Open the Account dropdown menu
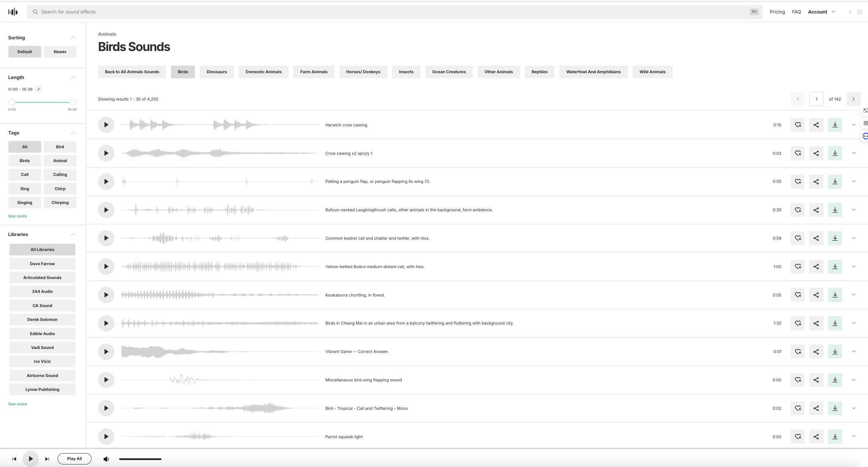 [x=821, y=12]
